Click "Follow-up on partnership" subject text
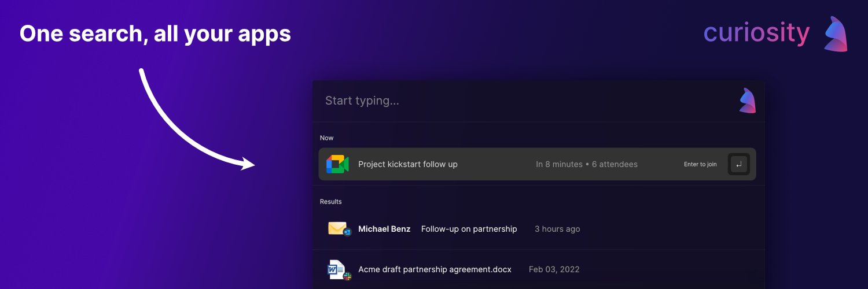The height and width of the screenshot is (289, 868). (469, 229)
